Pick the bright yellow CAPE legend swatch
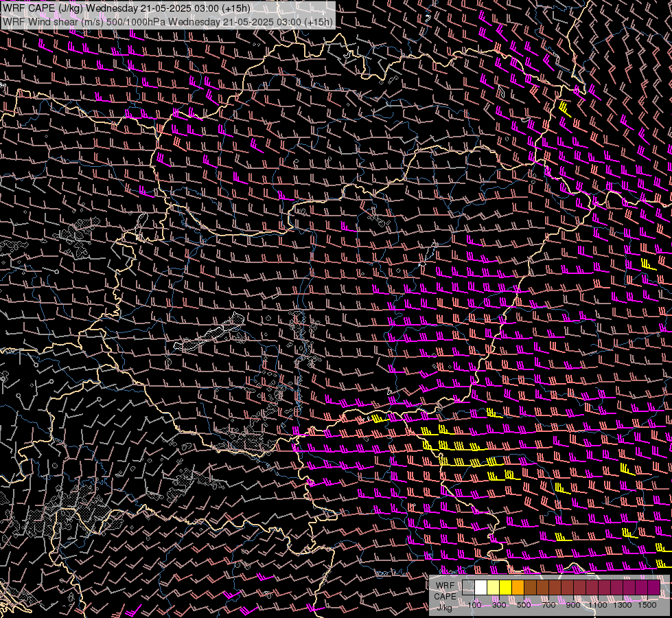The height and width of the screenshot is (618, 672). [x=506, y=588]
